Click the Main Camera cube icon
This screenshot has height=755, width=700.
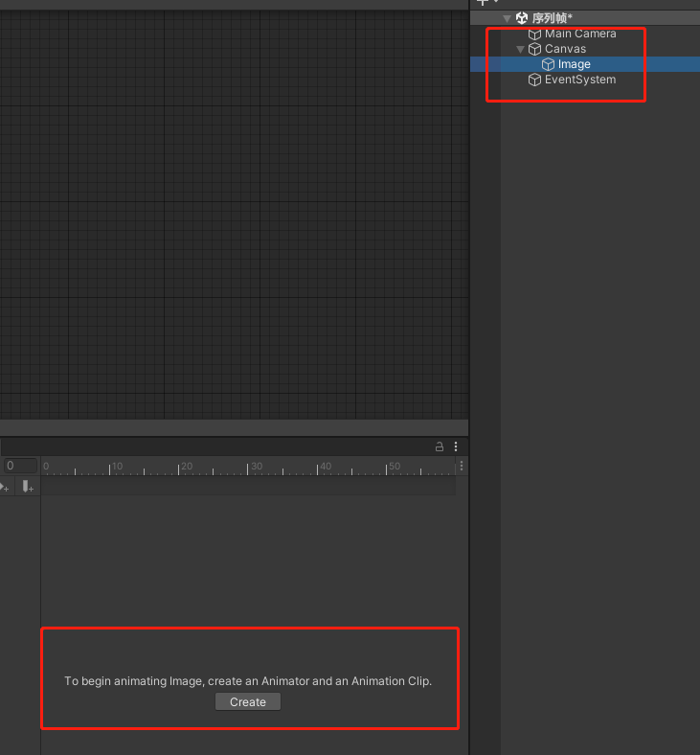click(534, 34)
